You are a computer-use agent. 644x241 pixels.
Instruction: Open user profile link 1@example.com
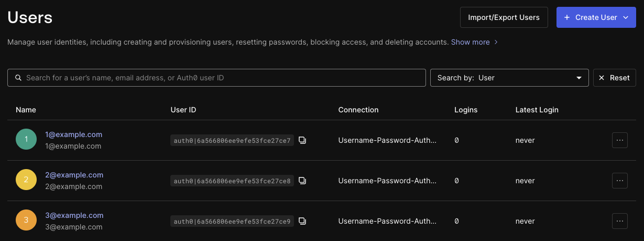(x=73, y=134)
